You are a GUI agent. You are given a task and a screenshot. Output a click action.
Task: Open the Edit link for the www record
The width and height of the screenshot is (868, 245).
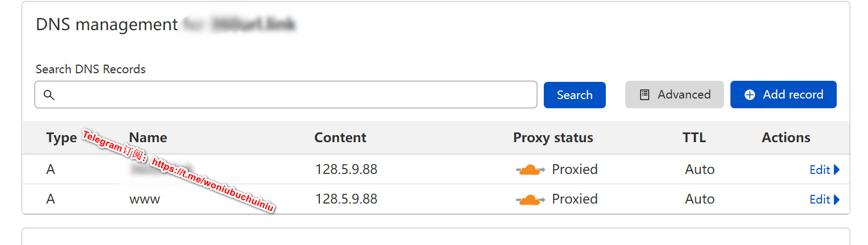(819, 199)
